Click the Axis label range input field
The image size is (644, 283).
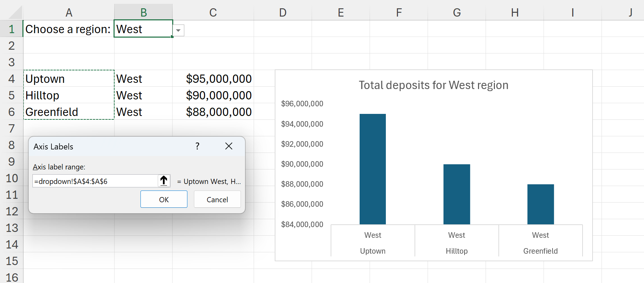(x=95, y=181)
